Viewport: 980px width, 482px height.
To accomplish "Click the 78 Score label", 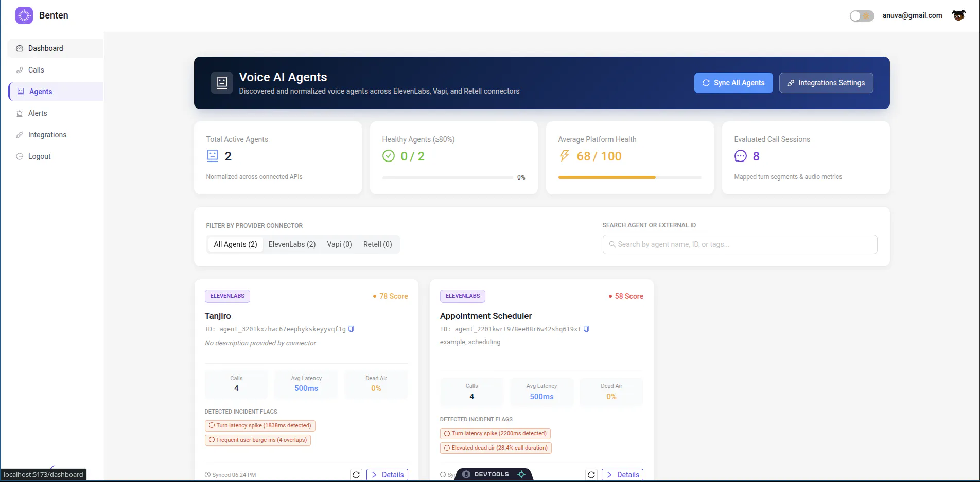I will [x=390, y=296].
